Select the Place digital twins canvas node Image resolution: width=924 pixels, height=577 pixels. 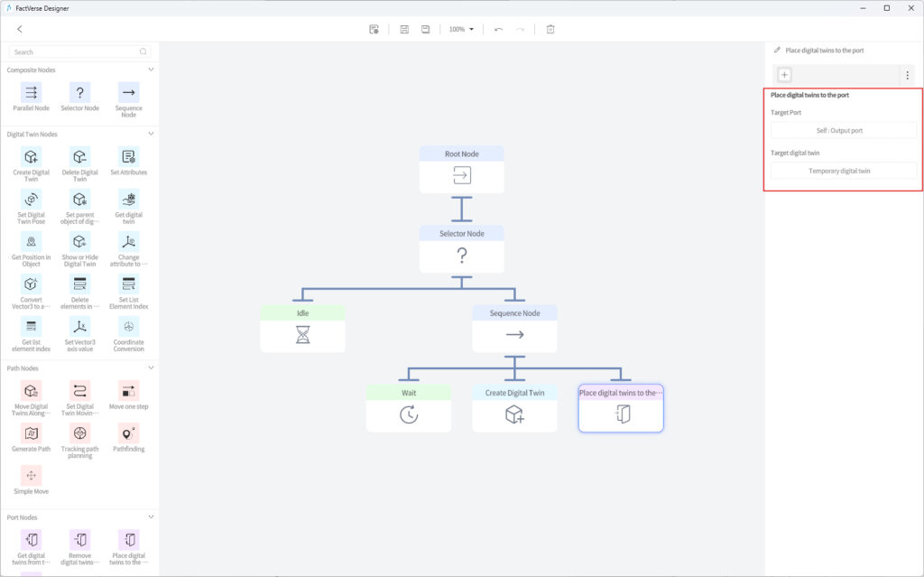pyautogui.click(x=621, y=408)
